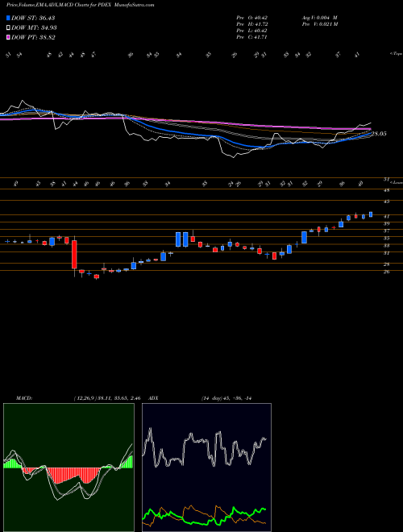Select the 'DOW MT: 34.93' legend text

click(x=34, y=28)
